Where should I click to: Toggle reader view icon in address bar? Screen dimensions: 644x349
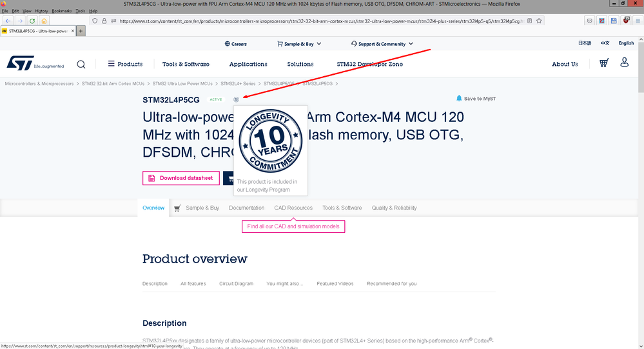(x=530, y=21)
